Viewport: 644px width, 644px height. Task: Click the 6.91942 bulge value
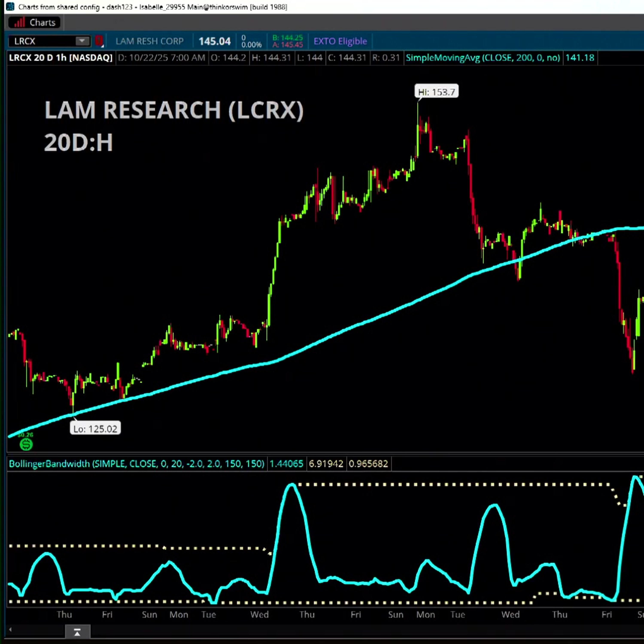326,464
